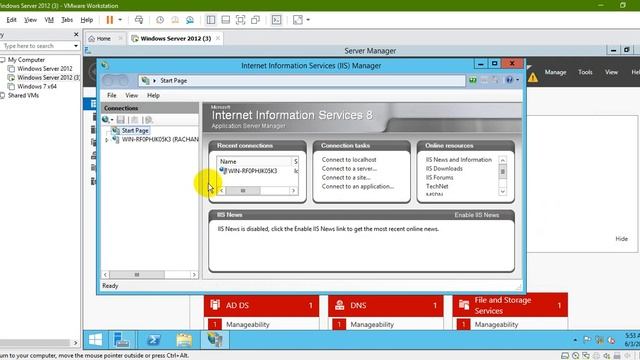Open the IIS Forums link
The width and height of the screenshot is (640, 360).
[x=440, y=178]
